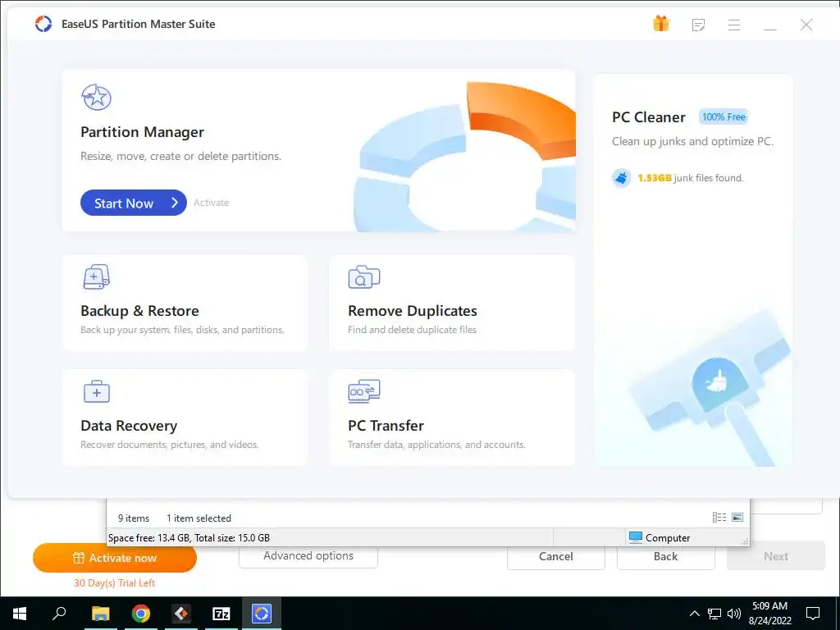Open File Explorer from the taskbar
The width and height of the screenshot is (840, 630).
pos(100,614)
